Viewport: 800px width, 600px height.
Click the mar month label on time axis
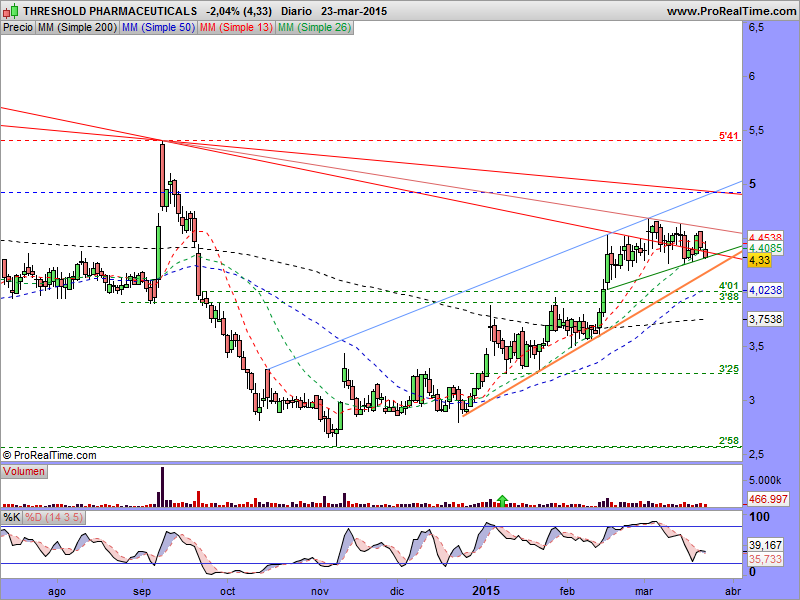643,591
